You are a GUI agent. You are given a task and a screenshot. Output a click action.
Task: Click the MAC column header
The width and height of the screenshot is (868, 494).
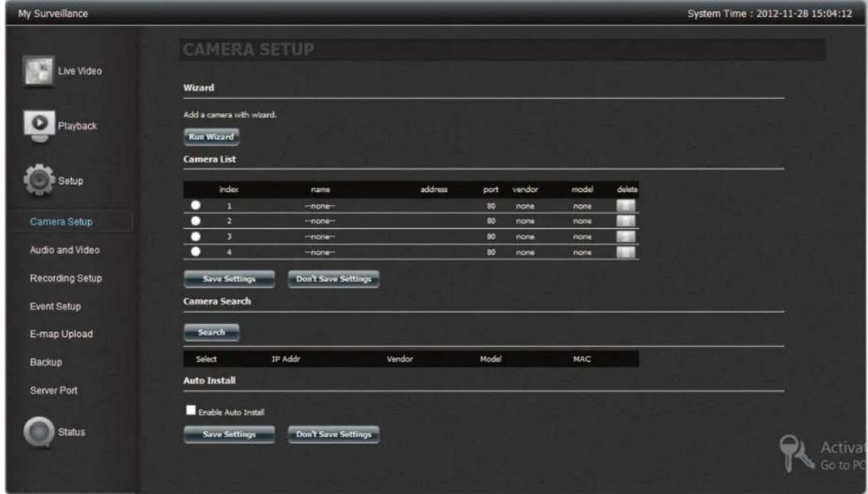click(x=582, y=359)
